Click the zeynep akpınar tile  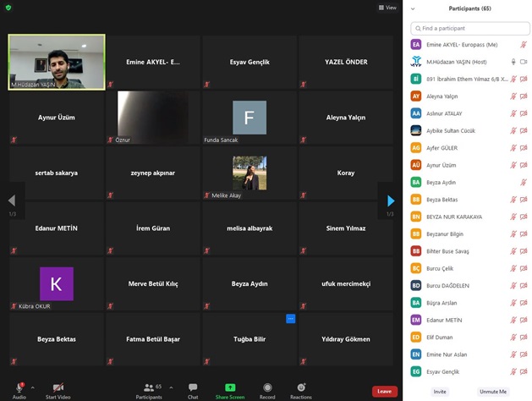coord(153,173)
